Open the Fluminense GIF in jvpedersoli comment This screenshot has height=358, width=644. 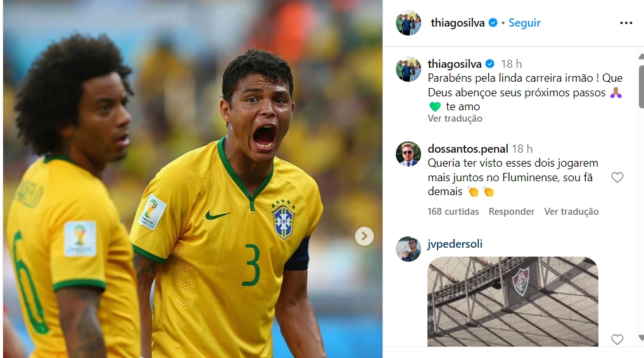[512, 302]
